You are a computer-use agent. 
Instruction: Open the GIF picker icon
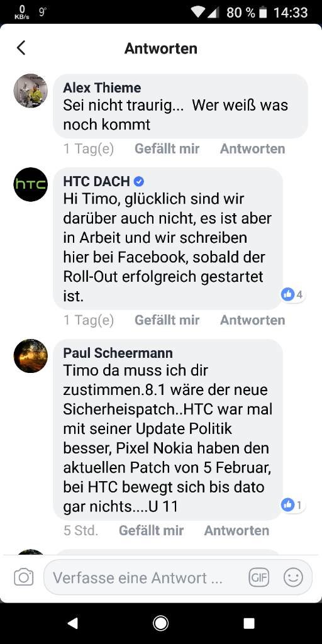pyautogui.click(x=258, y=577)
